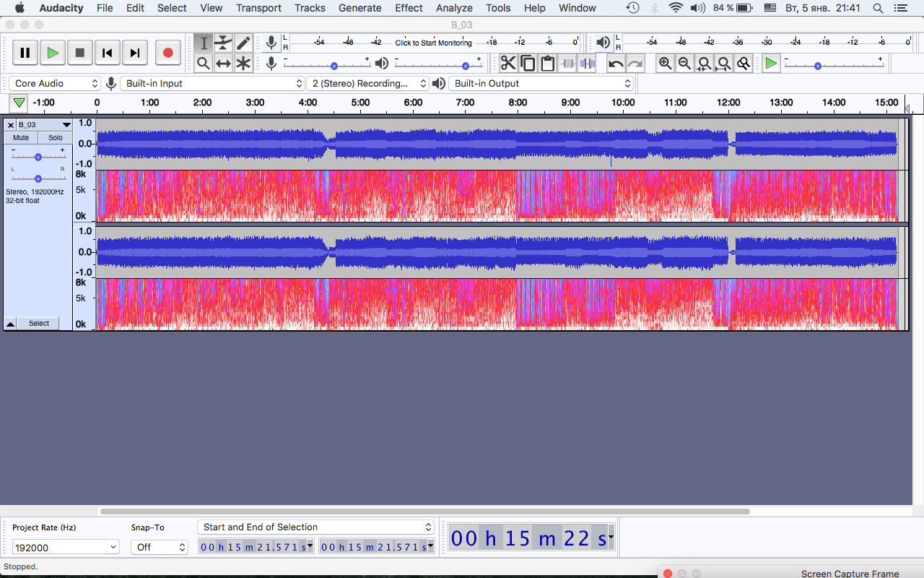Open the File menu

105,8
